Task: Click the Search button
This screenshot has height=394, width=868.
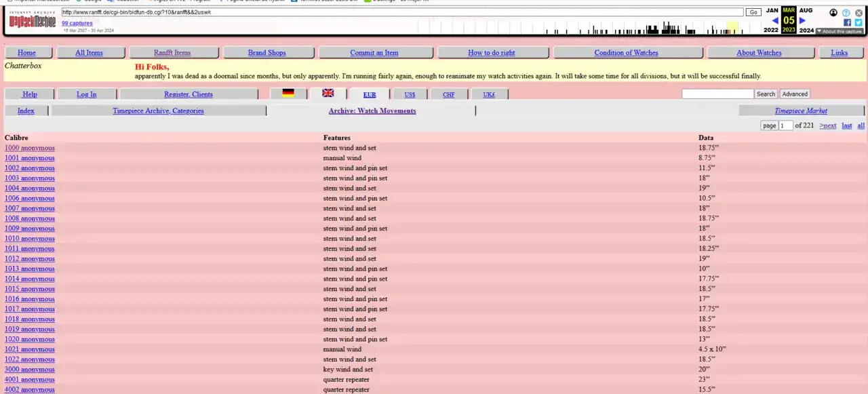Action: click(766, 94)
